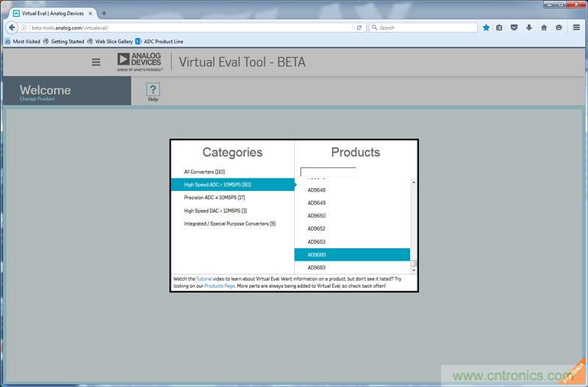Click the bookmark star icon
The height and width of the screenshot is (387, 588).
pos(486,27)
